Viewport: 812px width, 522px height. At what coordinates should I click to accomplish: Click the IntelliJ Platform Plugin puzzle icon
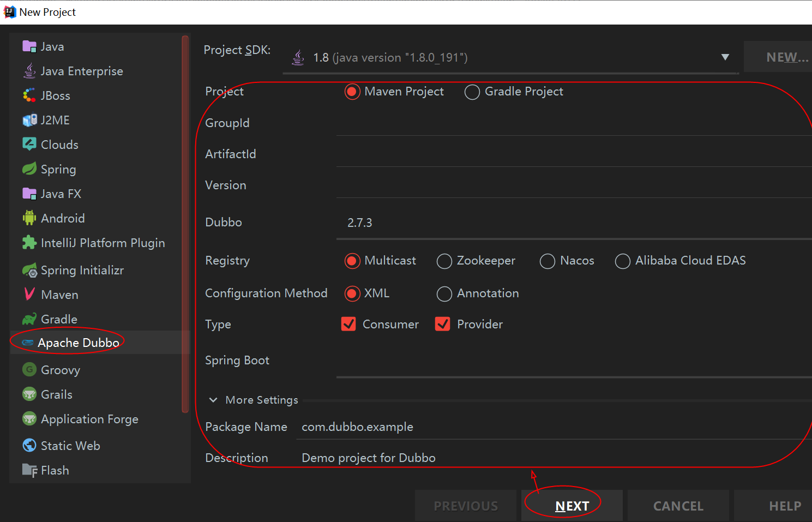[29, 242]
